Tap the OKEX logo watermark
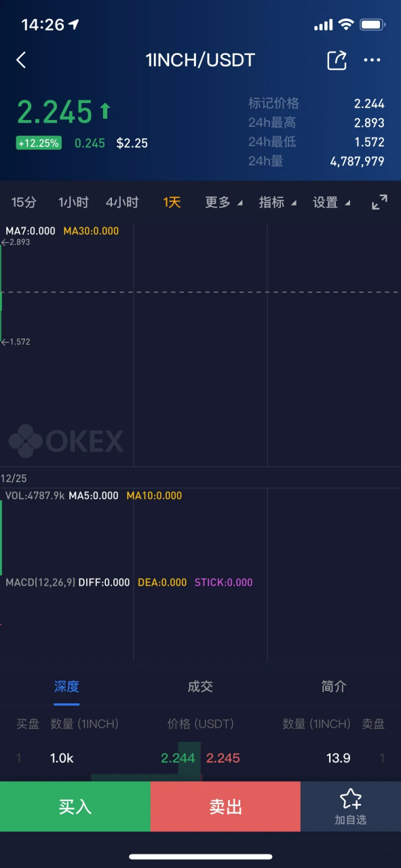The width and height of the screenshot is (401, 868). point(66,441)
